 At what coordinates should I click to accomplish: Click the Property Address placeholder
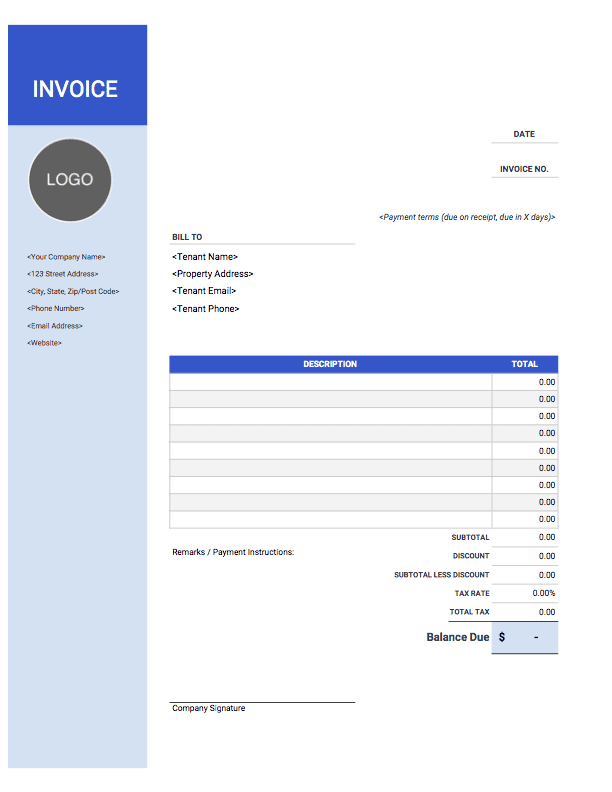[213, 274]
